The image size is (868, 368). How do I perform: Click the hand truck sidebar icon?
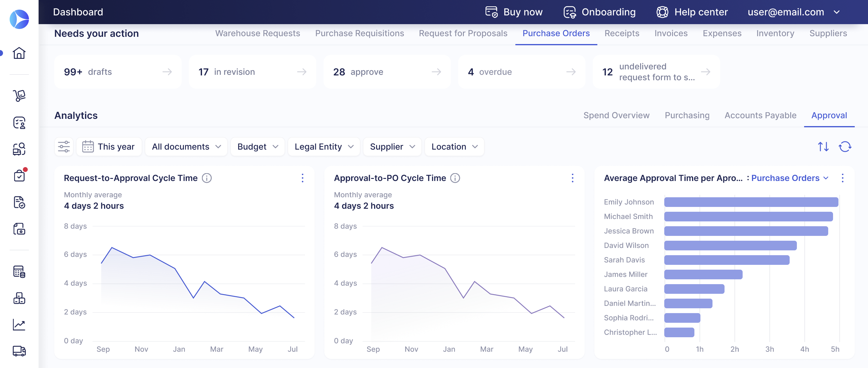point(19,96)
